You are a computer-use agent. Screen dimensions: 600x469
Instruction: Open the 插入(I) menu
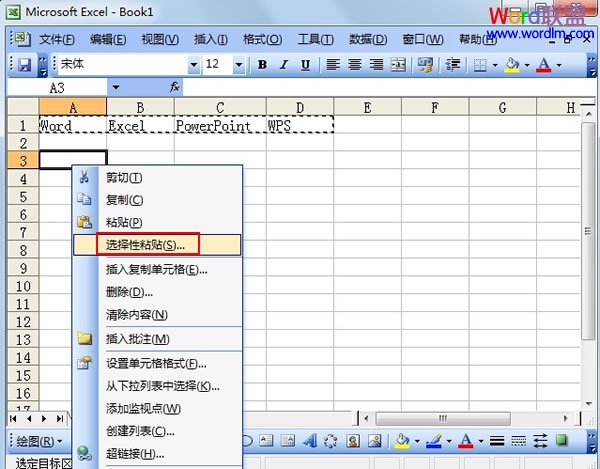pyautogui.click(x=211, y=39)
